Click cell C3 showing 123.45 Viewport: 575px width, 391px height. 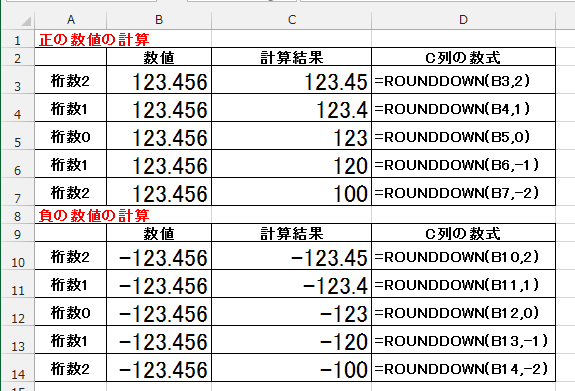[x=292, y=80]
